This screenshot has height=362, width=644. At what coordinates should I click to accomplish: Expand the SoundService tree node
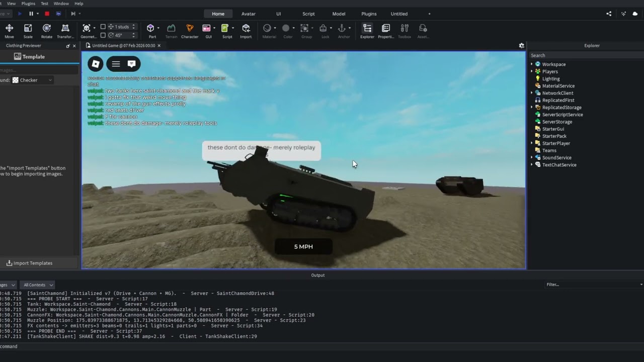532,157
